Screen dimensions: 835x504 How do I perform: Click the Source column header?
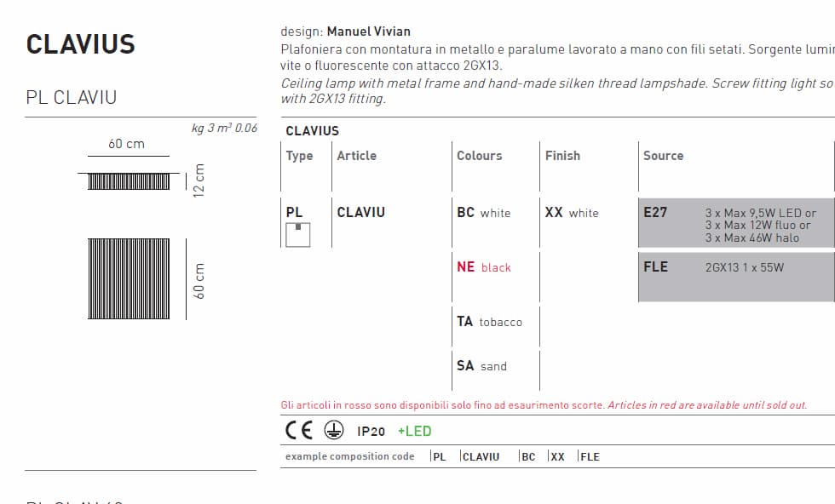click(663, 156)
